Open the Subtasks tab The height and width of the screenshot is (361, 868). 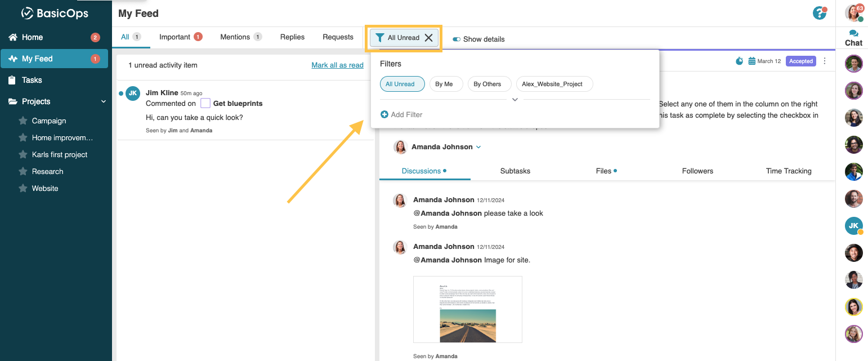point(515,171)
